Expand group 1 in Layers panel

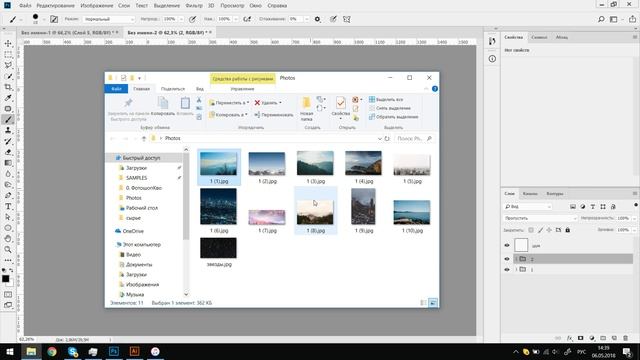click(x=516, y=269)
